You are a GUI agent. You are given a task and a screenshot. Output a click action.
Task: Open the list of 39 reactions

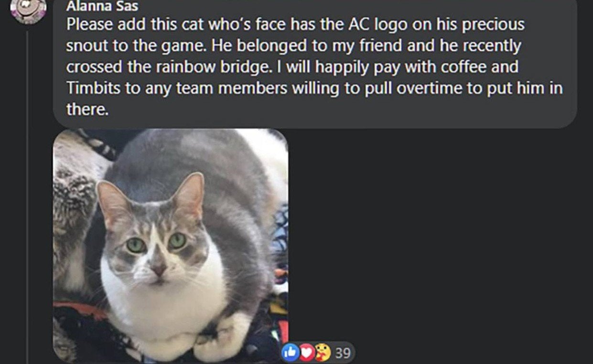[x=343, y=353]
